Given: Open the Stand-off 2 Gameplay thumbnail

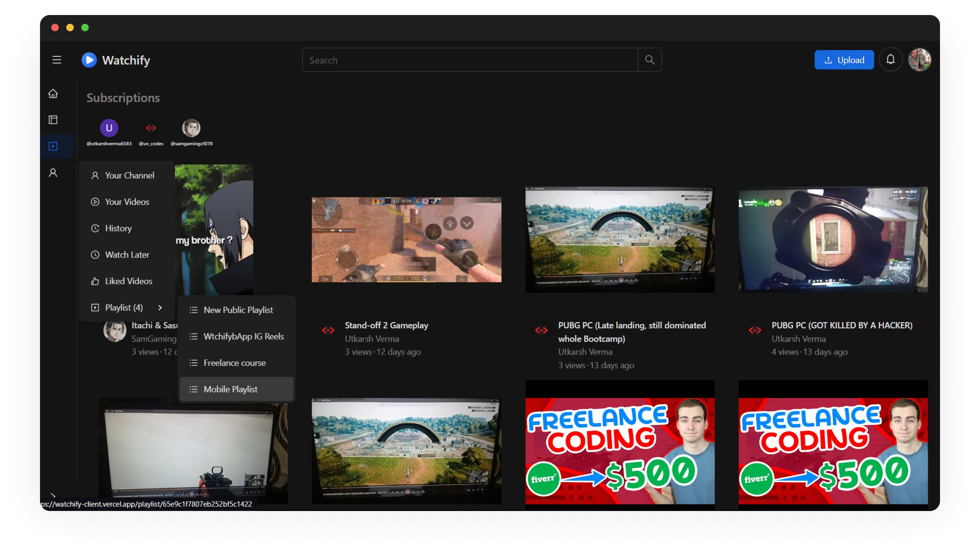Looking at the screenshot, I should tap(406, 240).
